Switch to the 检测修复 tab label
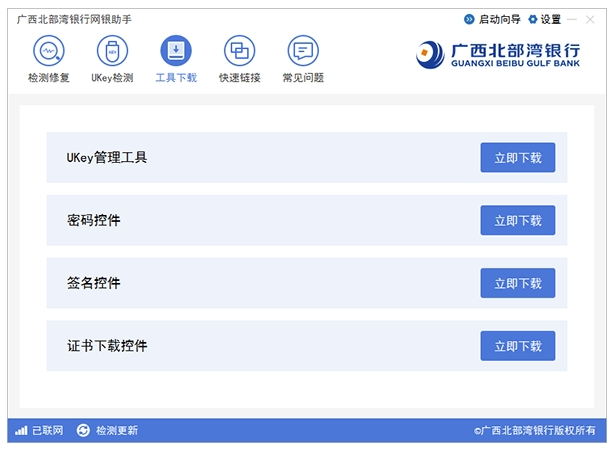613x449 pixels. pyautogui.click(x=49, y=78)
